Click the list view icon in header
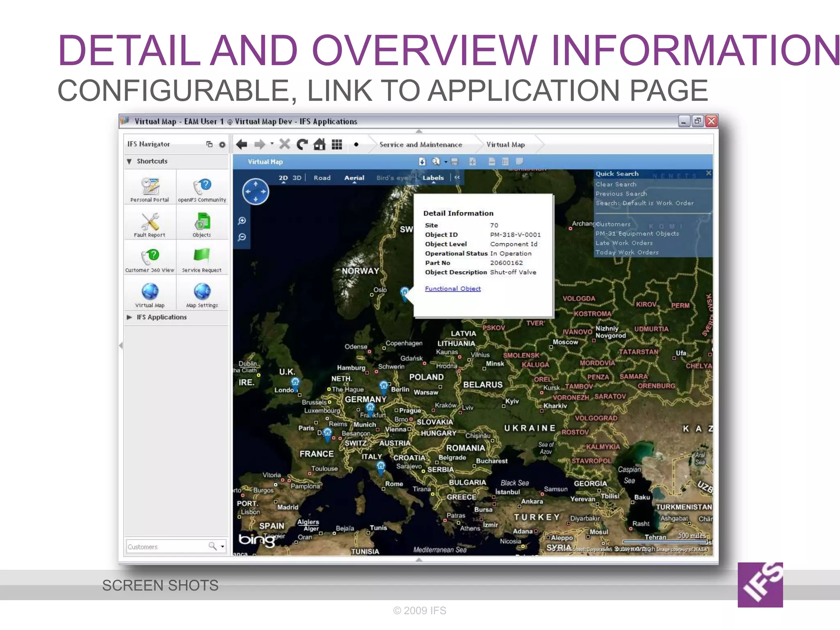Viewport: 840px width, 630px height. click(x=505, y=162)
